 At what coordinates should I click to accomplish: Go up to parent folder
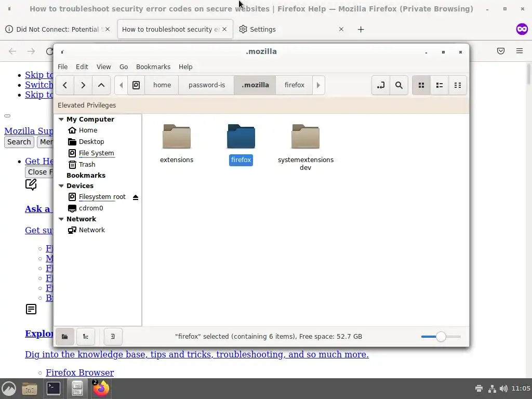tap(101, 85)
